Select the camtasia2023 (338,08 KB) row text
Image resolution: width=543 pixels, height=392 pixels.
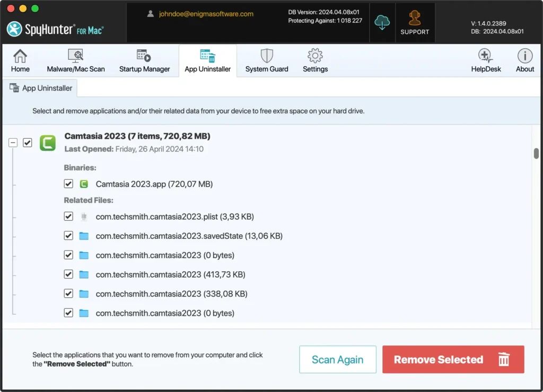click(x=171, y=294)
